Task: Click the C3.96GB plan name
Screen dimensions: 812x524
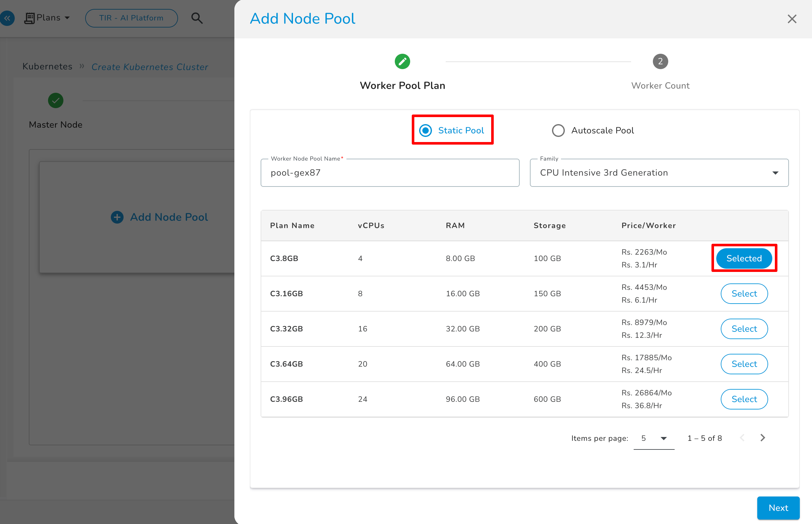Action: tap(286, 399)
